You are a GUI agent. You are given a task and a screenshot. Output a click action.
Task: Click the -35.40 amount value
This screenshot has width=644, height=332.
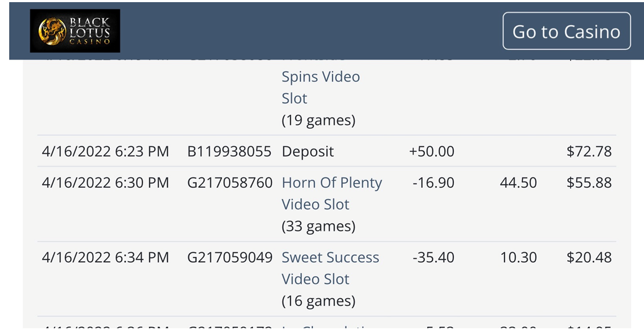tap(433, 257)
